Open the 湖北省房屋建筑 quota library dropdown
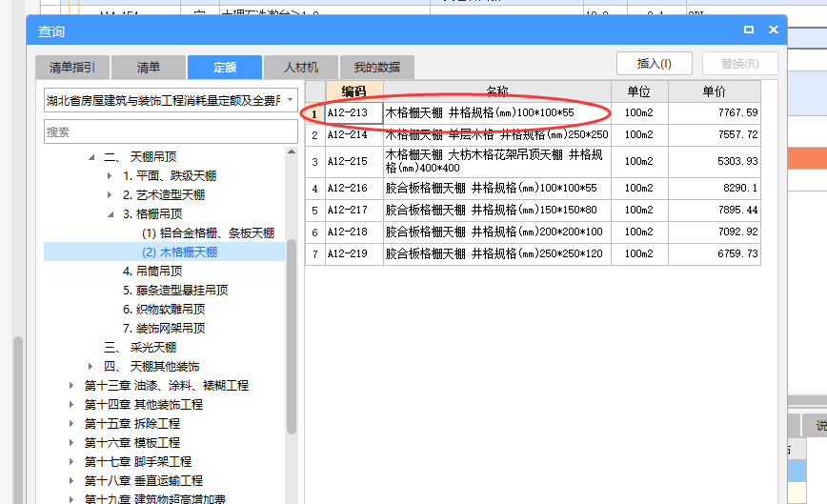The image size is (827, 504). coord(290,100)
